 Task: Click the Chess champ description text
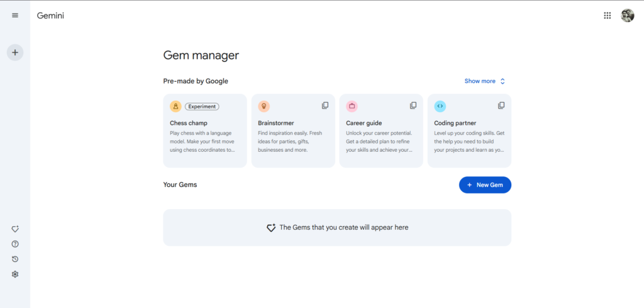tap(203, 142)
